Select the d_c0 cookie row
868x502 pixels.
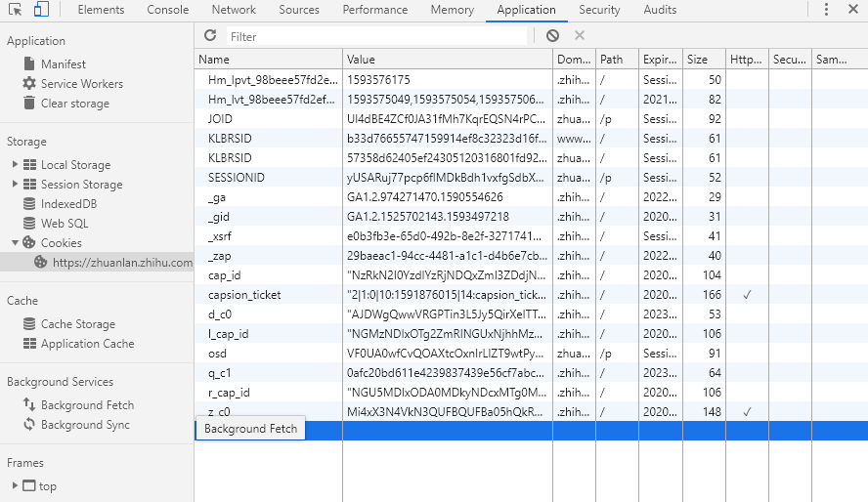click(532, 314)
